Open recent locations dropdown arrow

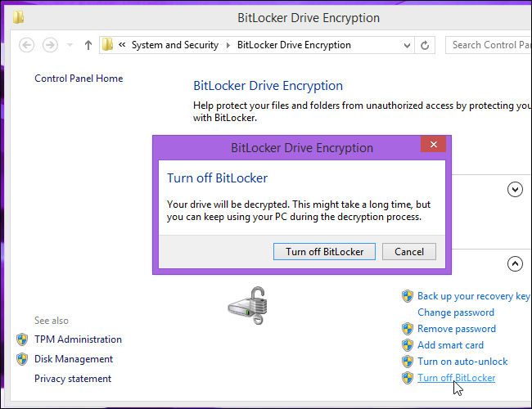point(70,45)
